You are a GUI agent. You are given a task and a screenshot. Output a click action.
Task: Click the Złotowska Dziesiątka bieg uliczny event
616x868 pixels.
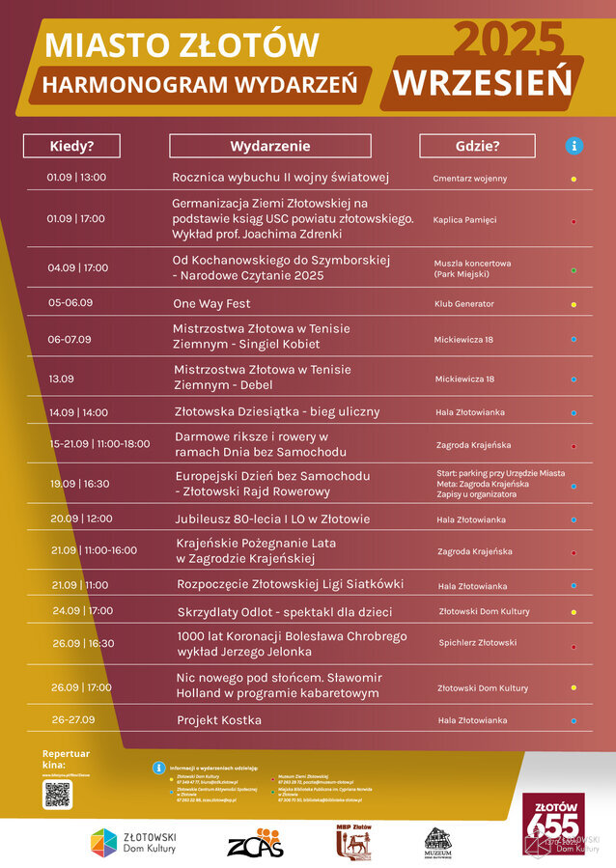tap(277, 412)
